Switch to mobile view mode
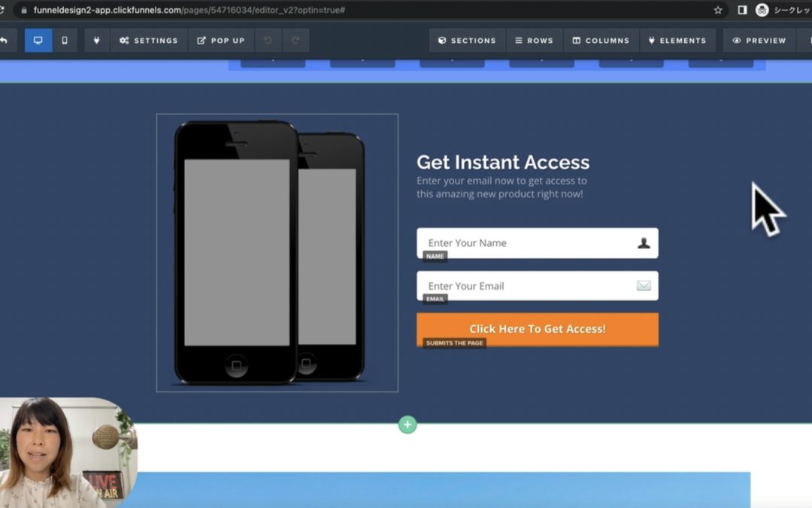 (65, 41)
